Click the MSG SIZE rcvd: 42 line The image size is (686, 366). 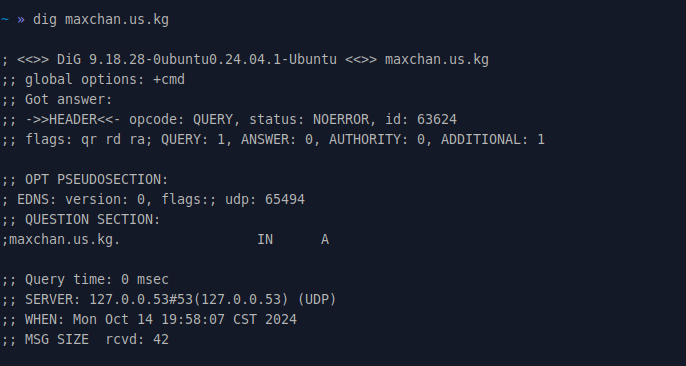coord(85,339)
